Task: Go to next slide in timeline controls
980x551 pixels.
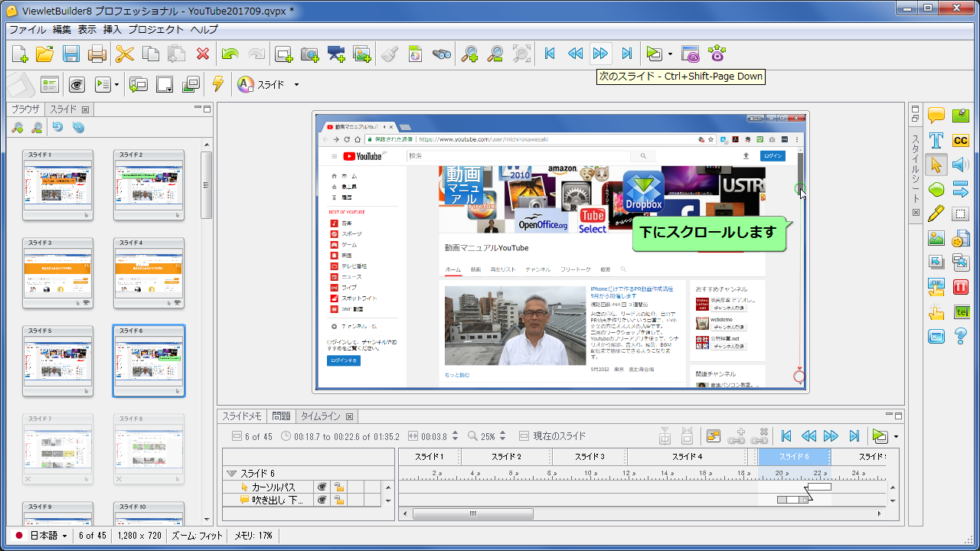Action: pyautogui.click(x=831, y=436)
